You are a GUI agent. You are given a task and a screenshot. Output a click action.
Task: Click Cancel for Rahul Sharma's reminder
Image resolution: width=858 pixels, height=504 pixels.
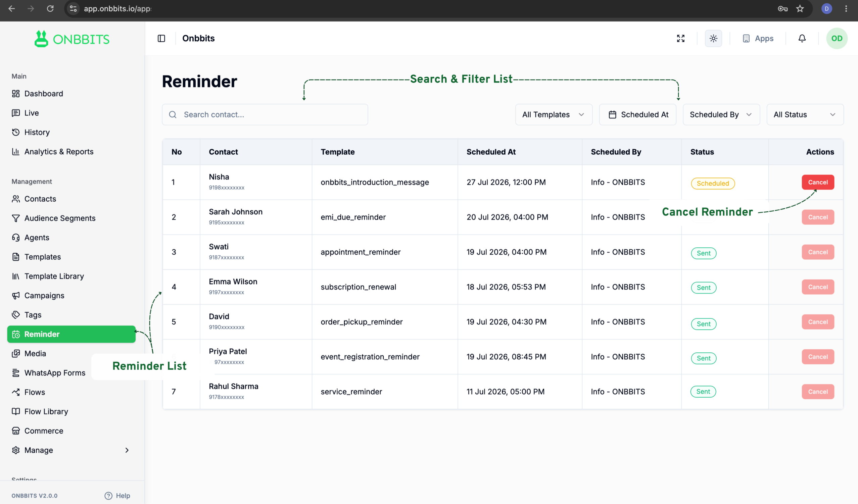(817, 391)
